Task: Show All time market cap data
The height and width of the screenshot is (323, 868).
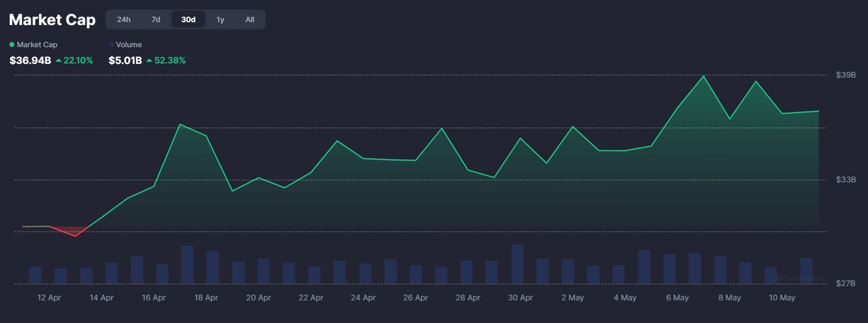Action: point(249,20)
